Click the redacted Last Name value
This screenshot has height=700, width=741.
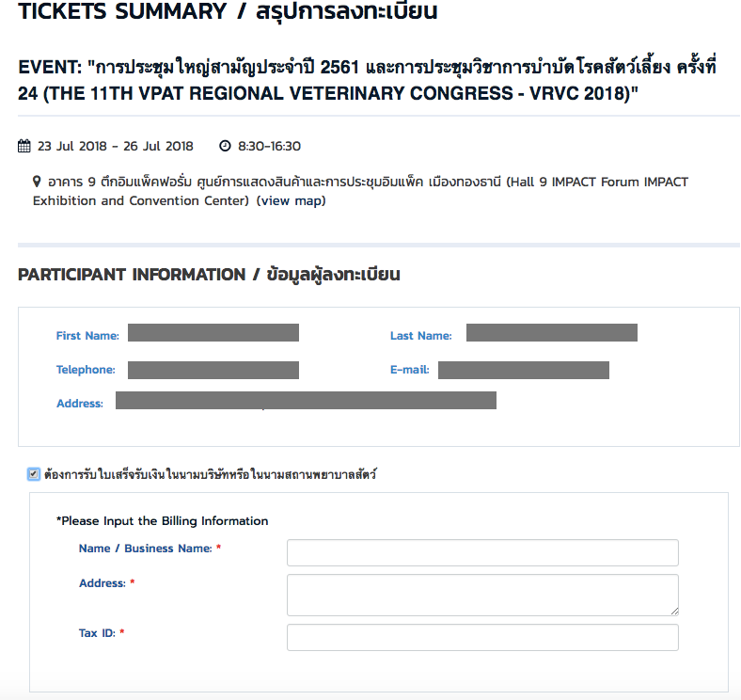(x=551, y=332)
